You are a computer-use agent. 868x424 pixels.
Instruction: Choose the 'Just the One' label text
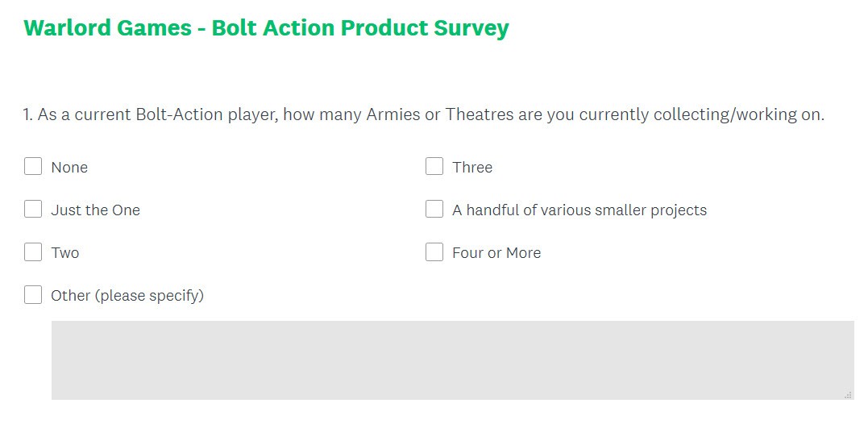pos(95,210)
